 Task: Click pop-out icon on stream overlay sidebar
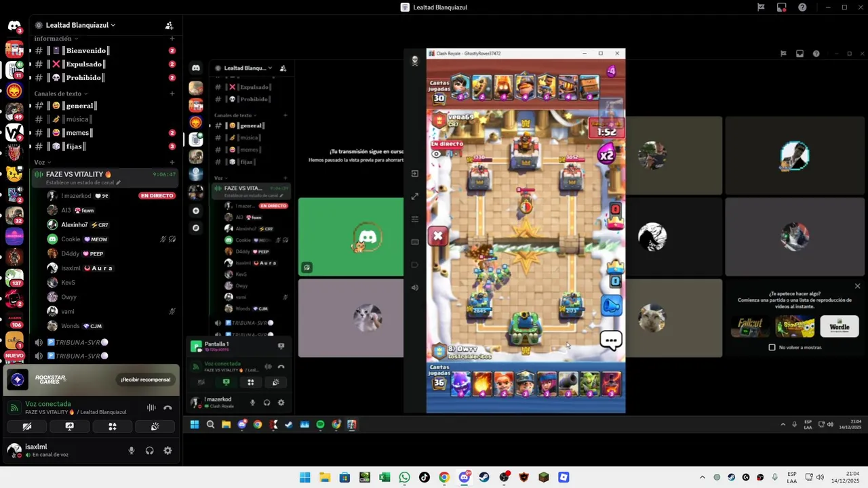click(x=415, y=174)
